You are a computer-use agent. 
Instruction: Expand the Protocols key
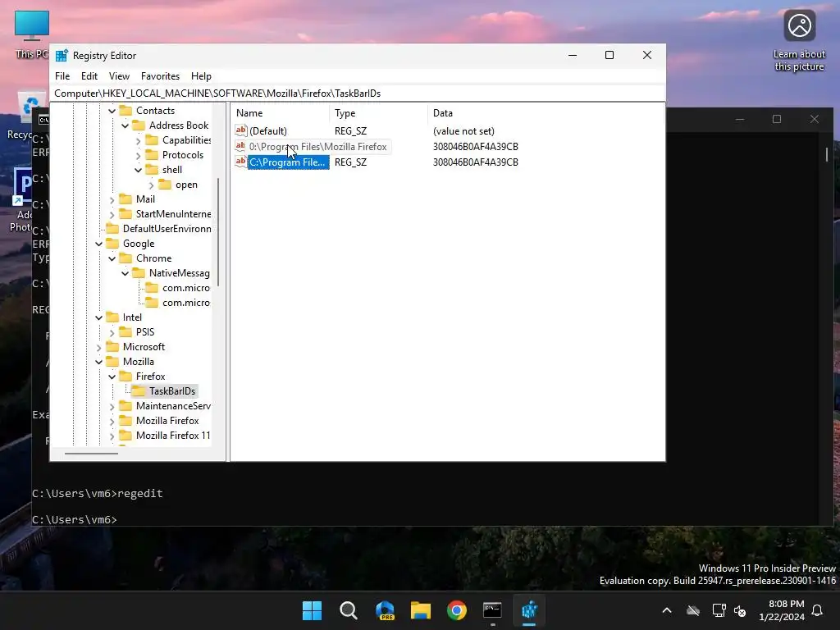point(138,155)
